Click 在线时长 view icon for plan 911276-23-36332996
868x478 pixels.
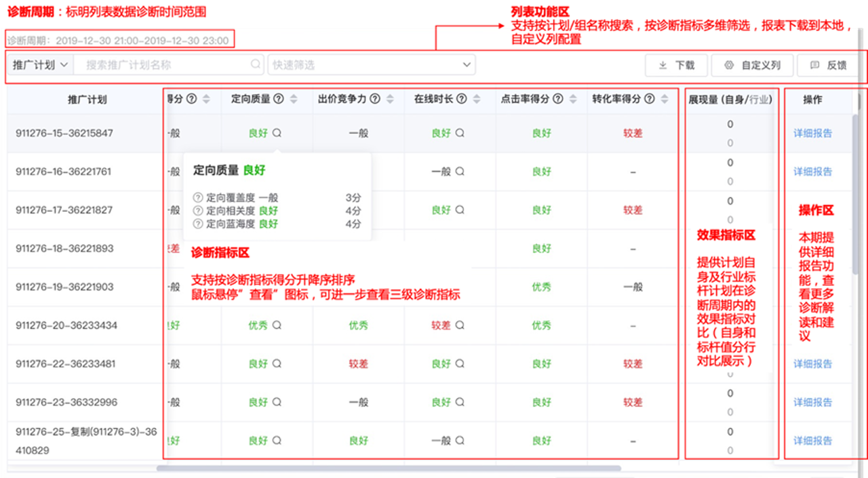click(460, 402)
